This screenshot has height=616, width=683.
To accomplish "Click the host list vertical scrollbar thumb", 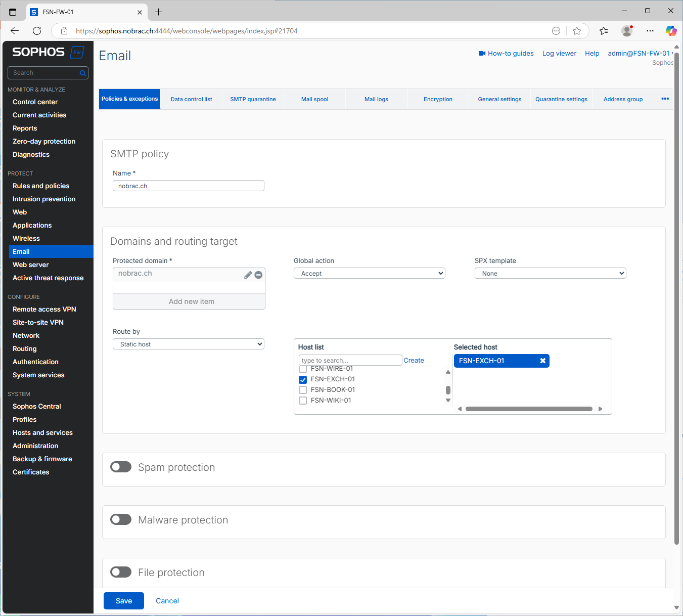I will 448,390.
